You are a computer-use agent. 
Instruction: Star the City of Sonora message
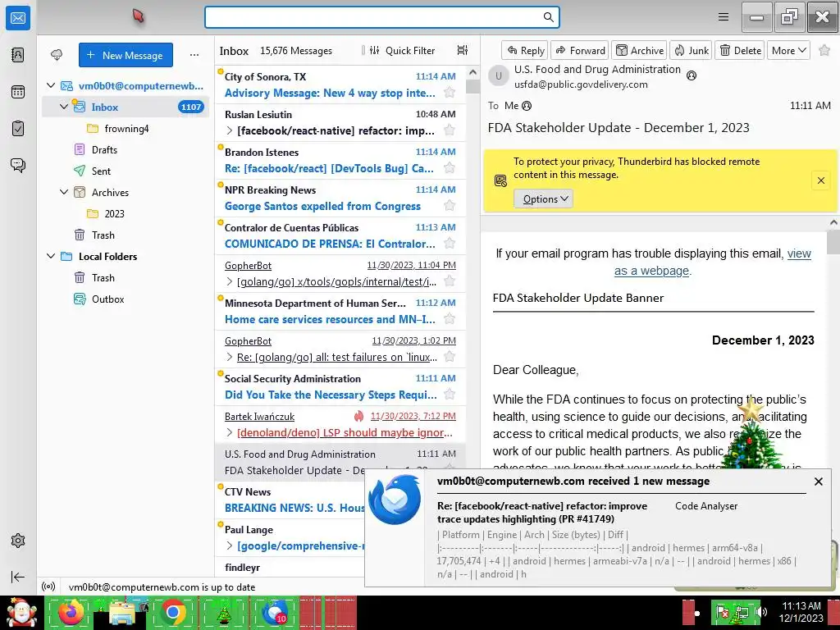450,93
